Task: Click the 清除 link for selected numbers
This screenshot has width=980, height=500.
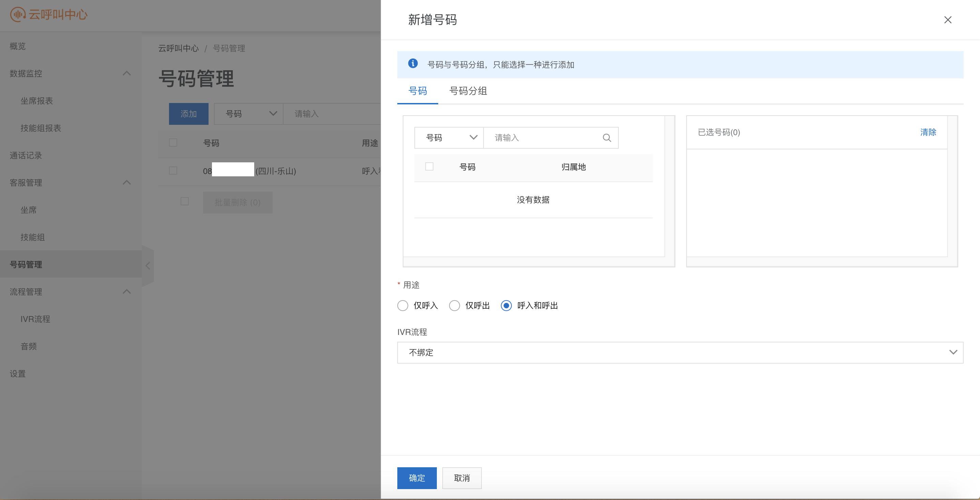Action: (928, 133)
